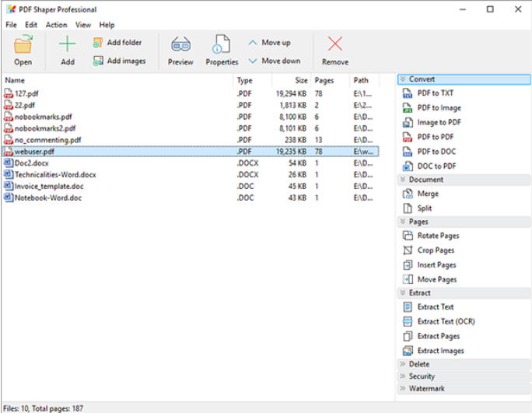This screenshot has width=532, height=413.
Task: Move selected file down in list
Action: click(273, 61)
